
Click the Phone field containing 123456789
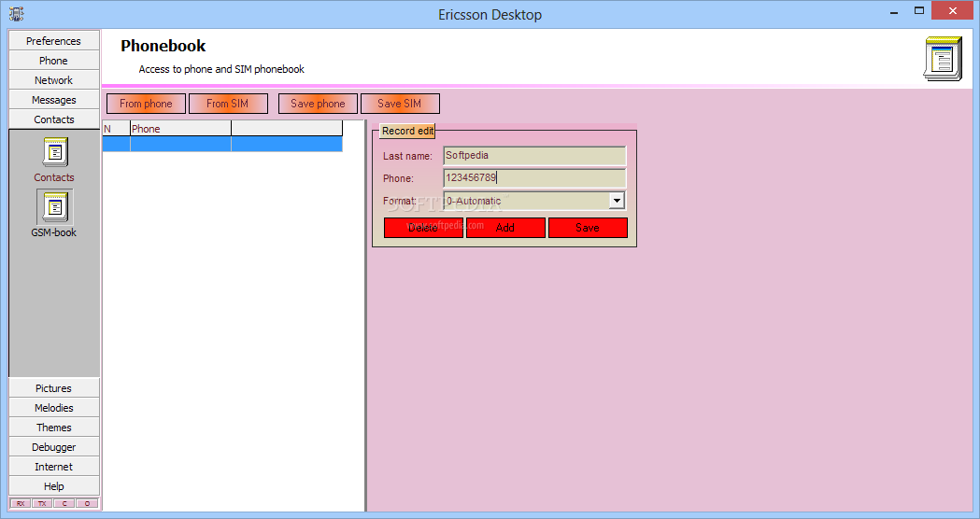coord(534,178)
